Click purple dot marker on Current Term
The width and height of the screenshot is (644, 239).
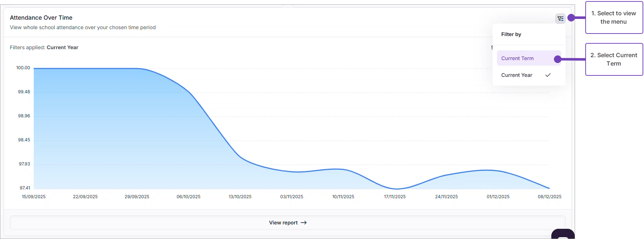[x=558, y=59]
